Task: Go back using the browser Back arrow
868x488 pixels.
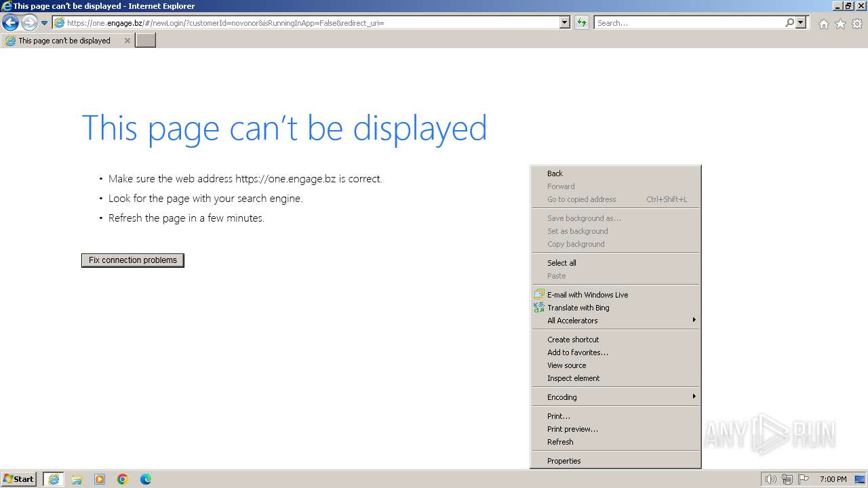Action: click(10, 23)
